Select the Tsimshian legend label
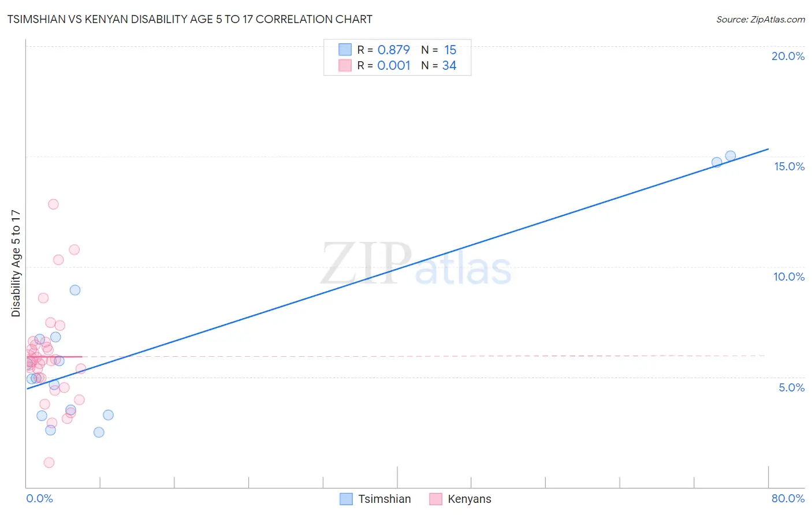The height and width of the screenshot is (515, 812). (385, 499)
